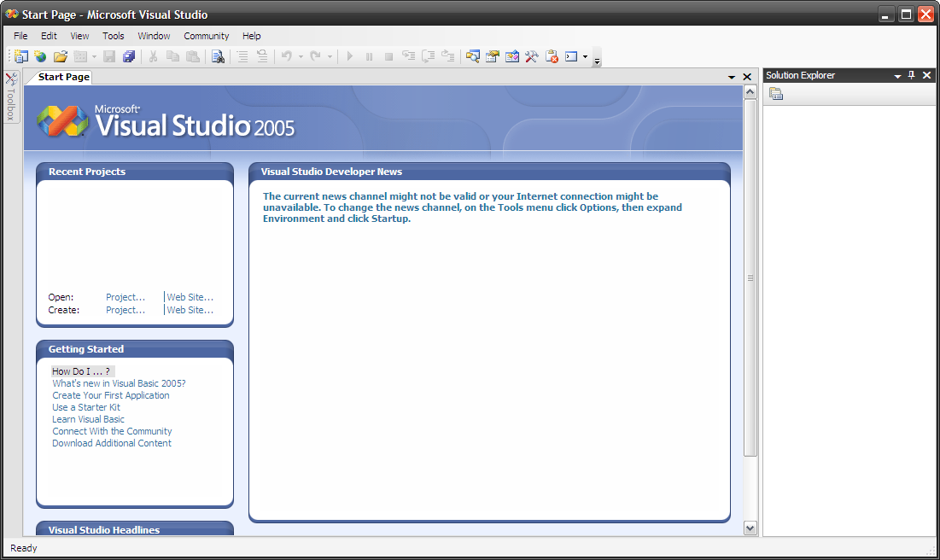Expand the collapsed Toolbox tab on the left

tap(10, 98)
